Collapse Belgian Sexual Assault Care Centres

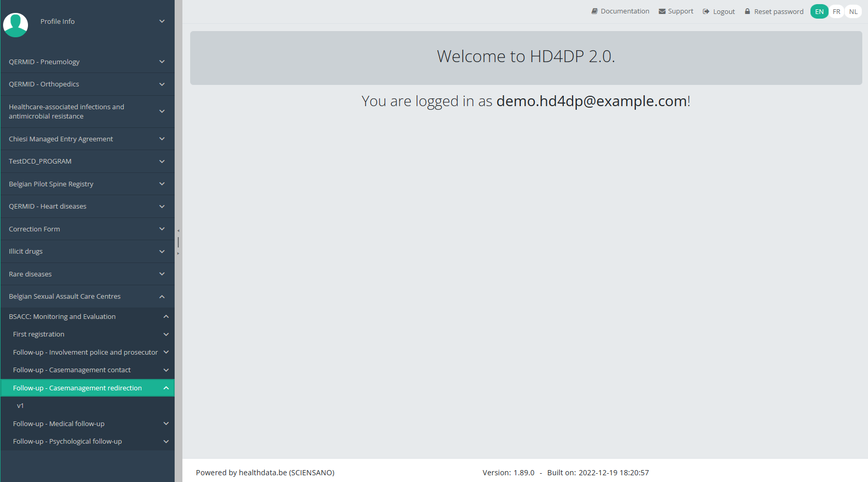[162, 297]
